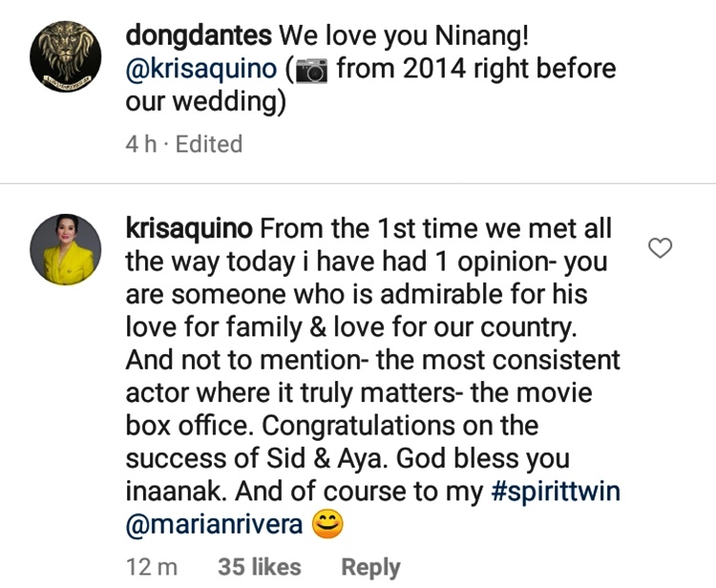The width and height of the screenshot is (716, 588).
Task: Click the 4 h caption timestamp
Action: 141,144
